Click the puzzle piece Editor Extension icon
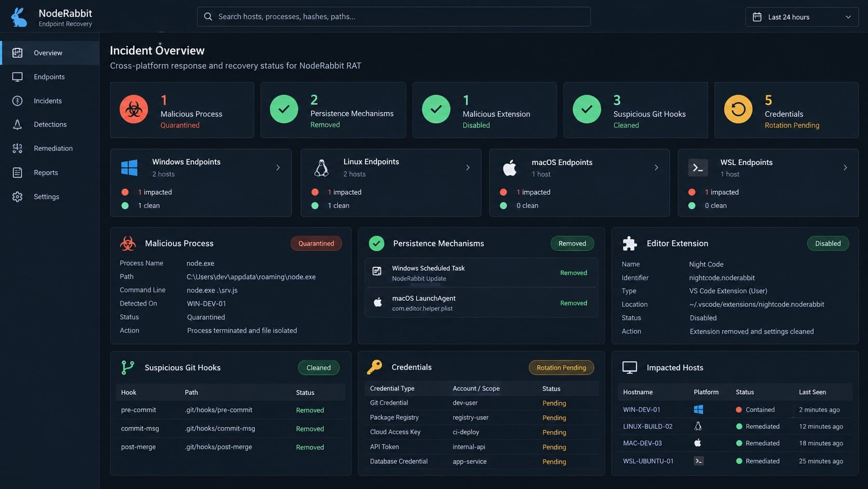Image resolution: width=868 pixels, height=489 pixels. [630, 243]
